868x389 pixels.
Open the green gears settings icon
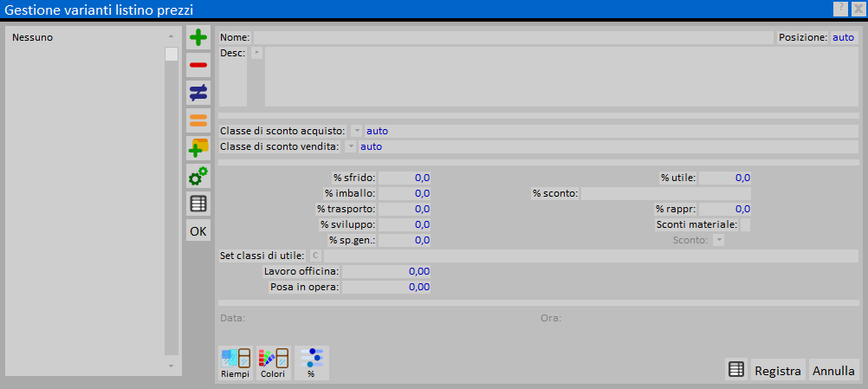click(198, 176)
